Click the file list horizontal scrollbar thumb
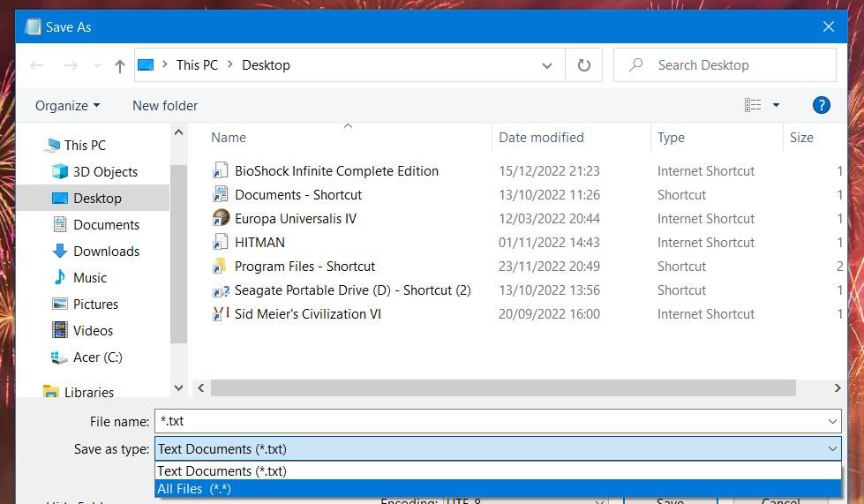This screenshot has height=504, width=864. click(x=503, y=387)
